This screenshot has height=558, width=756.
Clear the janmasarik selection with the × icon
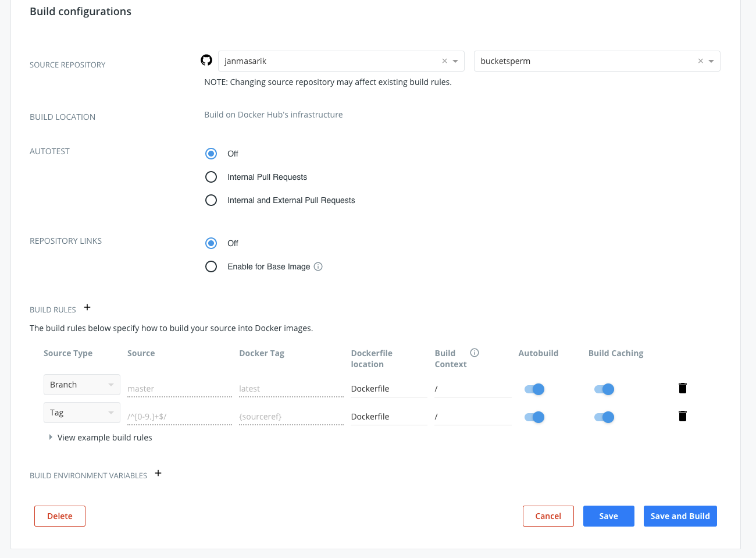[x=444, y=61]
